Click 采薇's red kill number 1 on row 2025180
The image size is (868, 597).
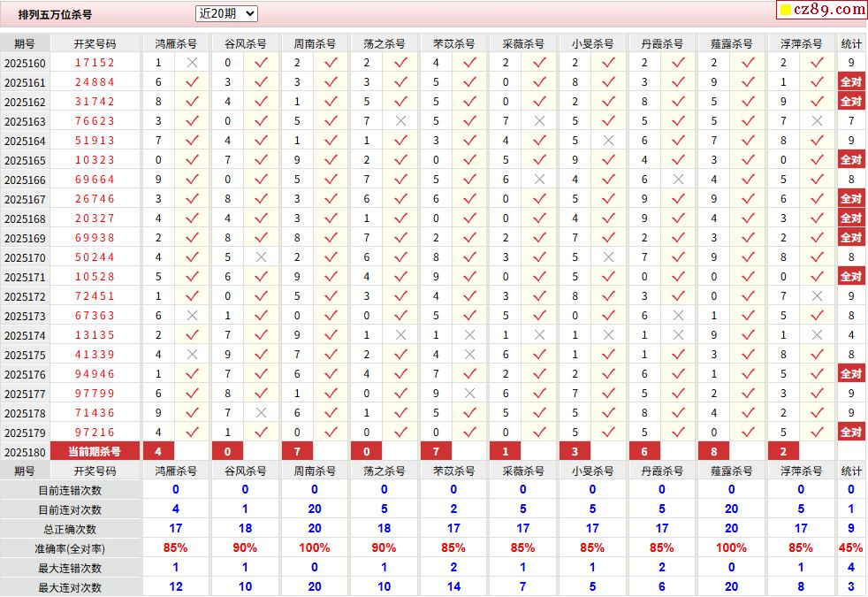pyautogui.click(x=506, y=451)
